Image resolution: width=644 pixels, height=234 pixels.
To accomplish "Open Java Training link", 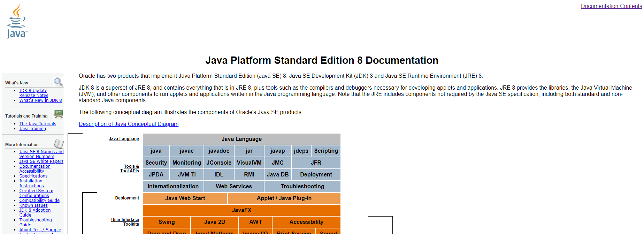I will pyautogui.click(x=33, y=128).
